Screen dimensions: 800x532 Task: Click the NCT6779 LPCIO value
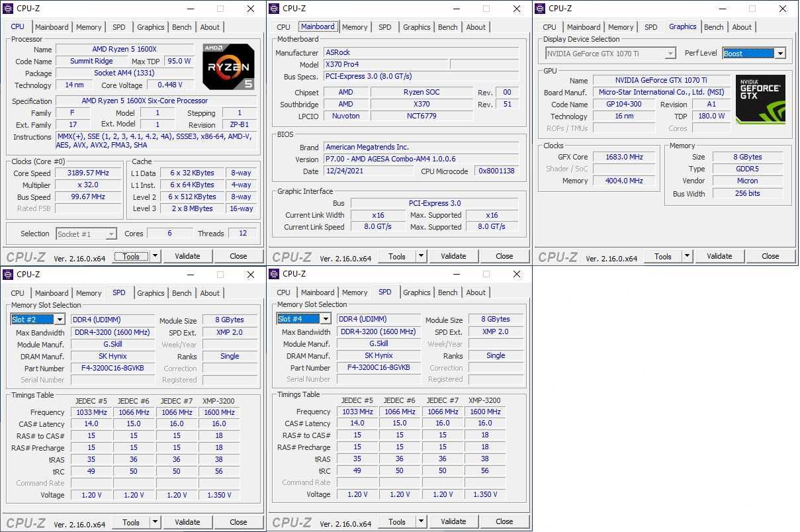pos(422,116)
